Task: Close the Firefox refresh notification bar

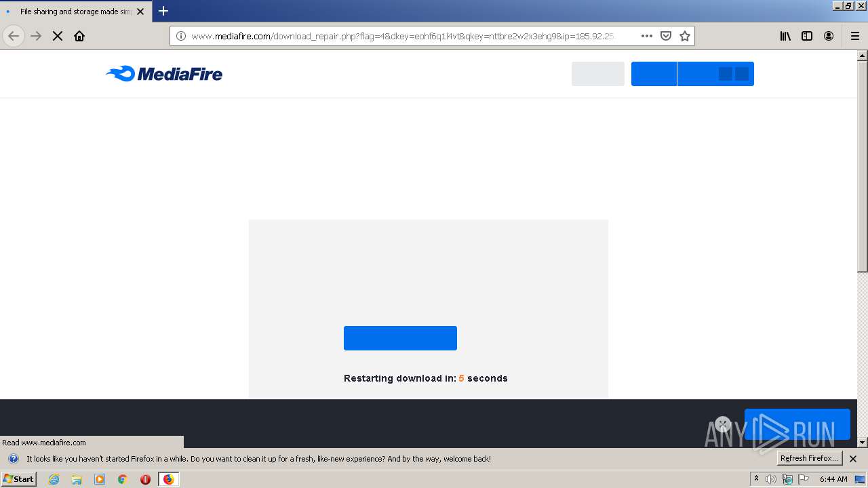Action: click(x=853, y=459)
